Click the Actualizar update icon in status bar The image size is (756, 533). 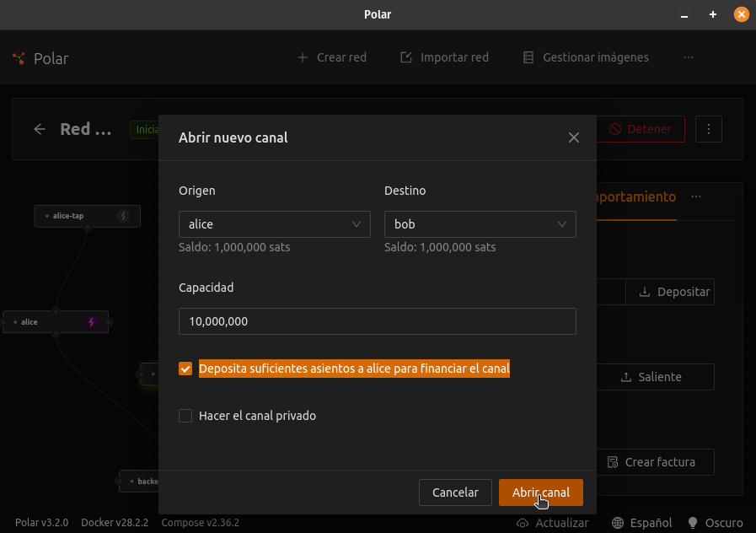click(523, 523)
